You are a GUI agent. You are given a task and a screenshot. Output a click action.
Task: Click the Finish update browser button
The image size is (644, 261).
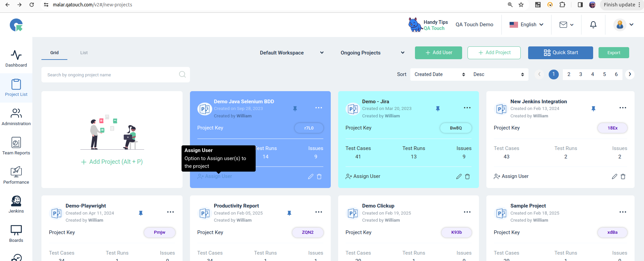622,5
